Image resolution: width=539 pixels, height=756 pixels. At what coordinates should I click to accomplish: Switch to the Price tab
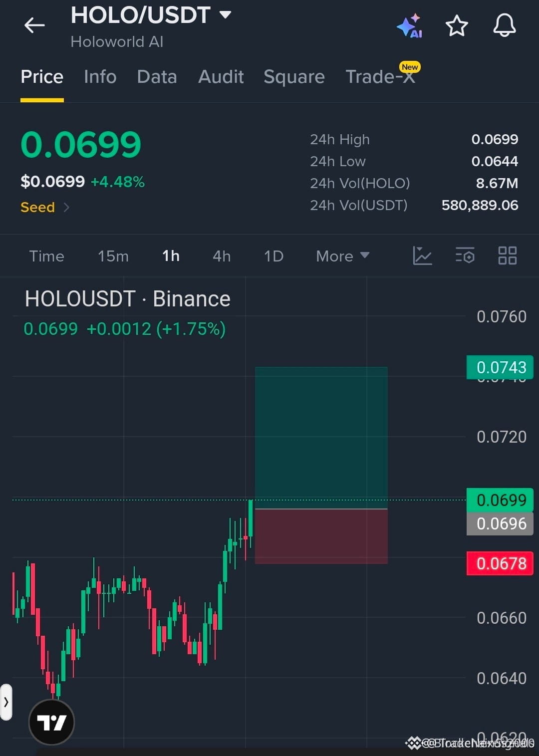click(42, 77)
